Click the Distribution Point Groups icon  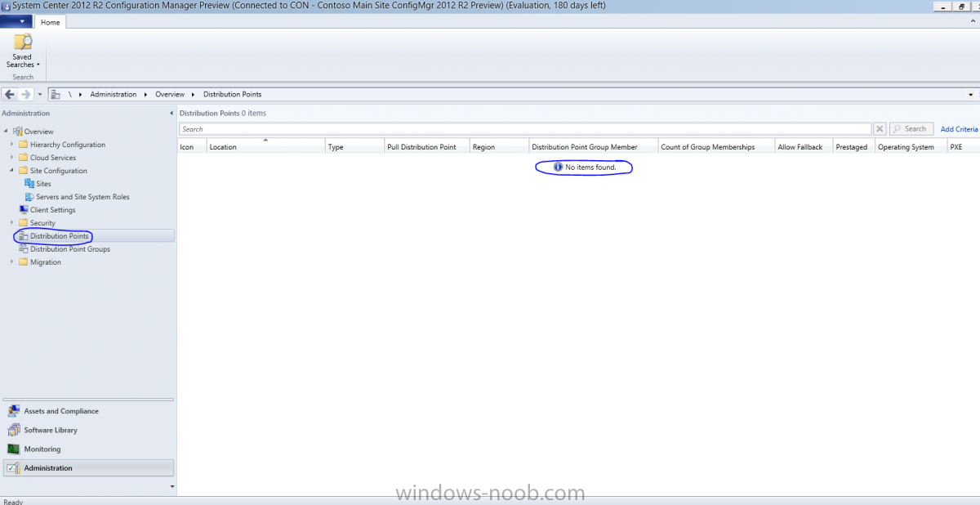(23, 249)
